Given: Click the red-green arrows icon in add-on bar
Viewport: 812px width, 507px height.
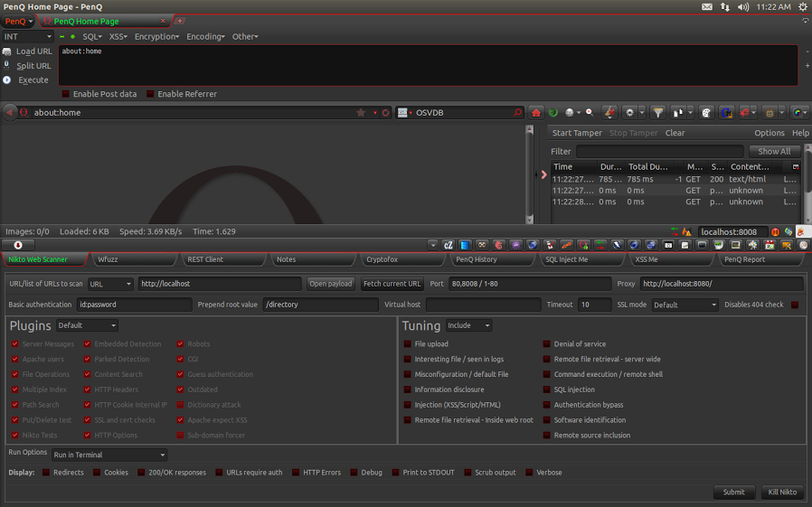Looking at the screenshot, I should (600, 245).
